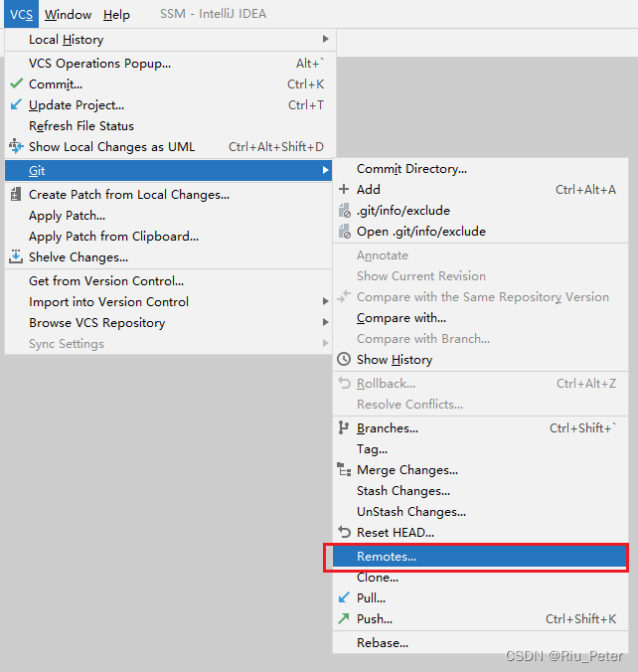Choose Tag... in Git submenu
Image resolution: width=638 pixels, height=672 pixels.
(480, 448)
